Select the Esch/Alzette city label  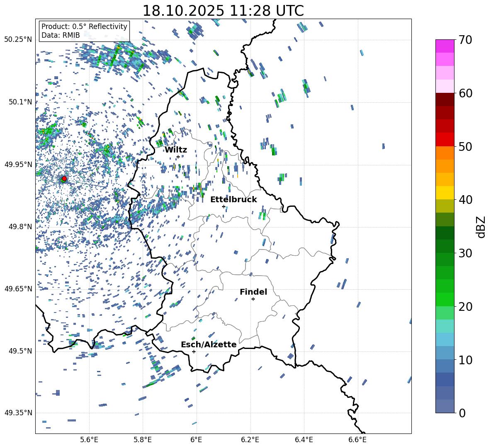point(209,345)
